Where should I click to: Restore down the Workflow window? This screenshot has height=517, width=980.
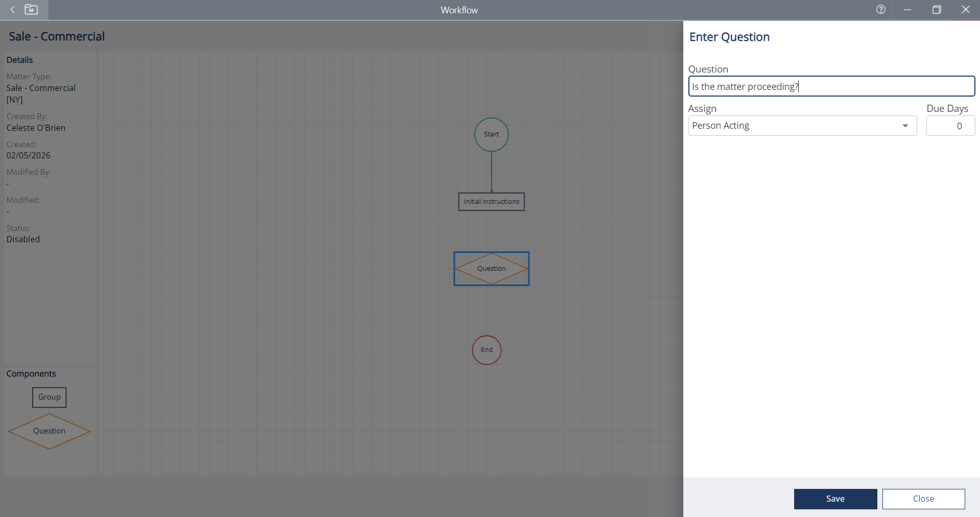point(937,10)
